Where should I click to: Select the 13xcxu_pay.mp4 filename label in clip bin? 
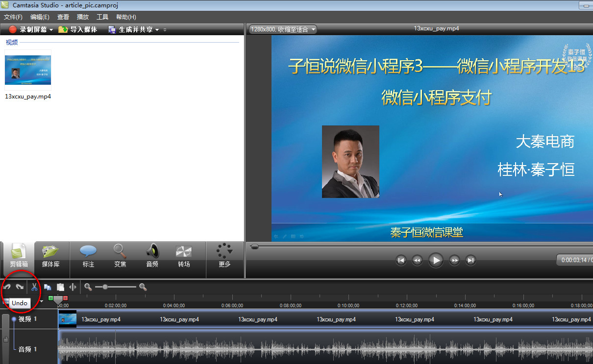(x=28, y=97)
